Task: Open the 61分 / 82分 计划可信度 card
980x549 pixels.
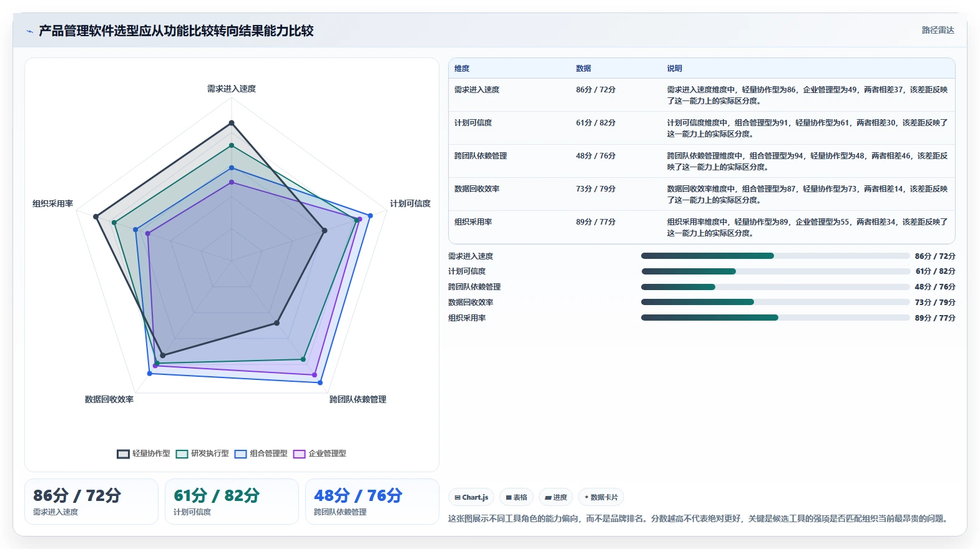Action: (x=232, y=502)
